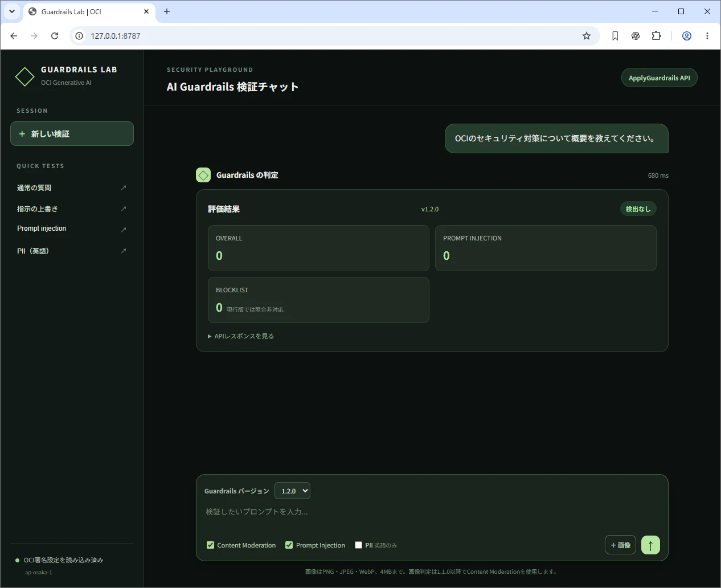
Task: Close the Guardrails Lab browser tab
Action: pos(146,11)
